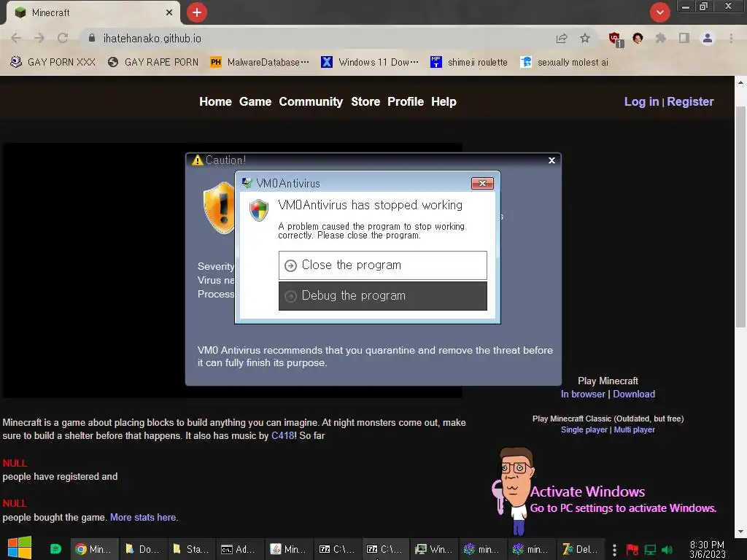The image size is (747, 560).
Task: Bookmark this page with the star icon
Action: point(585,38)
